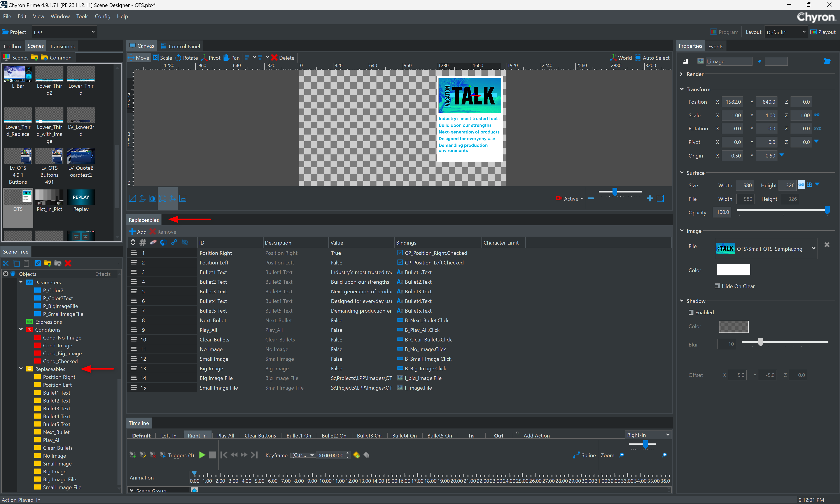Select the Pivot tool
Image resolution: width=840 pixels, height=504 pixels.
click(x=210, y=58)
